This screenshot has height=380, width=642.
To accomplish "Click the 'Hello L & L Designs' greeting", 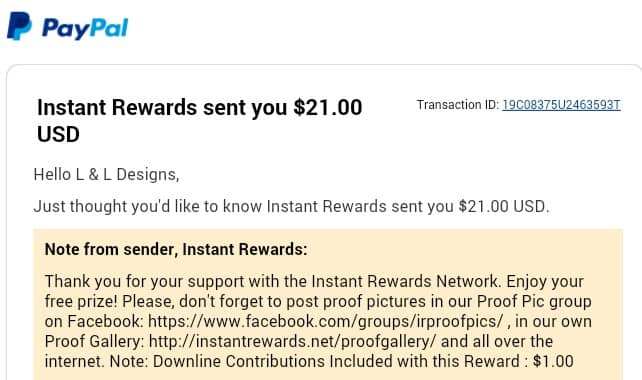I will click(x=106, y=174).
